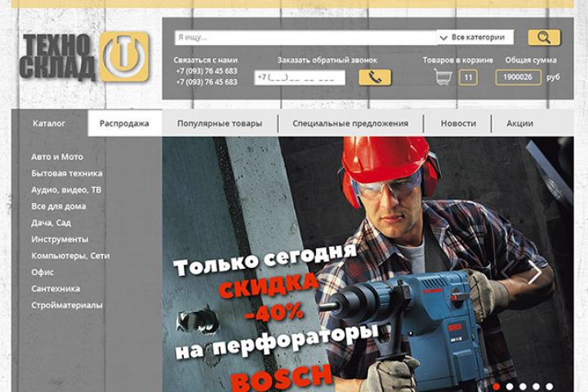Image resolution: width=588 pixels, height=392 pixels.
Task: Click the first contact phone number
Action: (207, 71)
